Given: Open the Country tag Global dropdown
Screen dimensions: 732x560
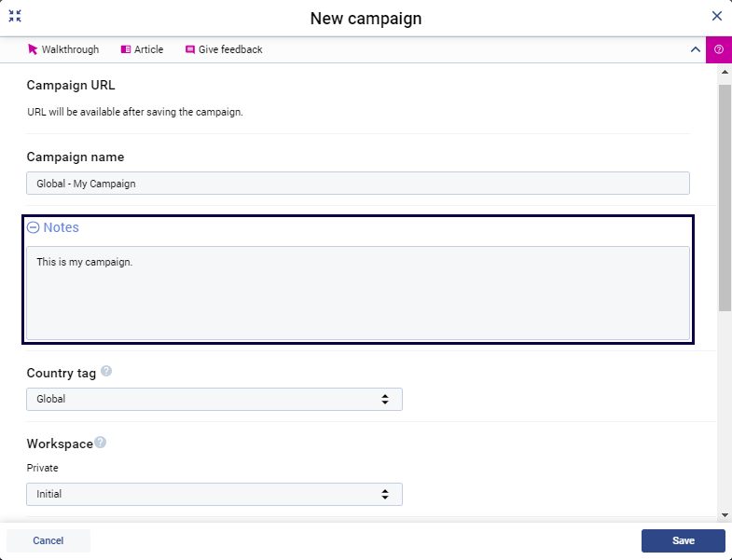Looking at the screenshot, I should (214, 399).
